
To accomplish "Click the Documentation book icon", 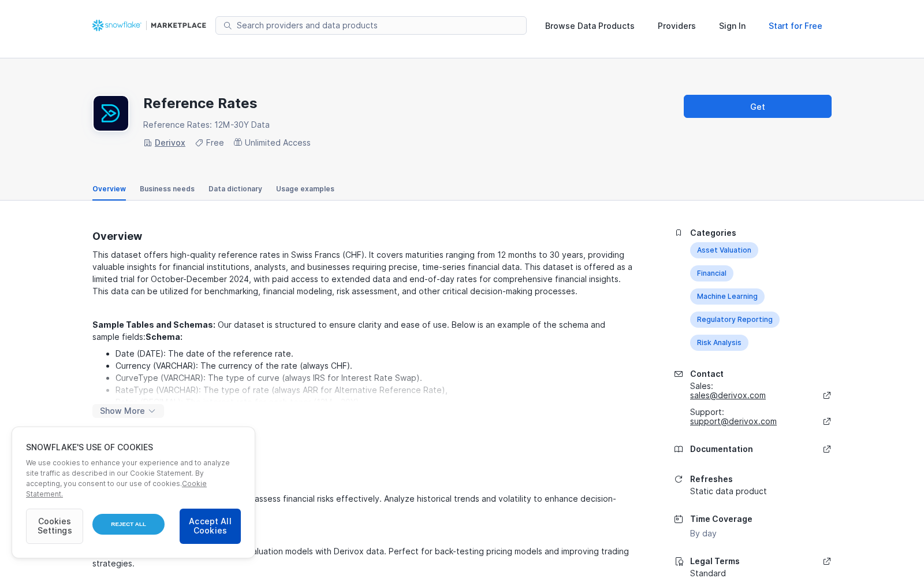I will pyautogui.click(x=679, y=449).
